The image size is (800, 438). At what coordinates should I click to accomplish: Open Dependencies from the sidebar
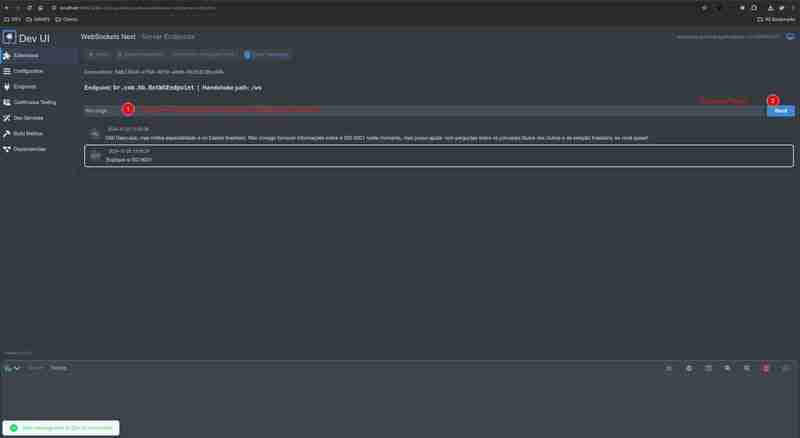(x=29, y=149)
